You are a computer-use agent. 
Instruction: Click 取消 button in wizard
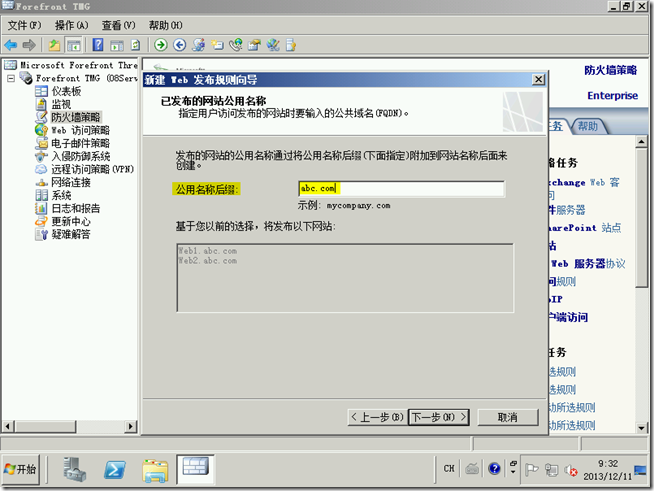[508, 417]
